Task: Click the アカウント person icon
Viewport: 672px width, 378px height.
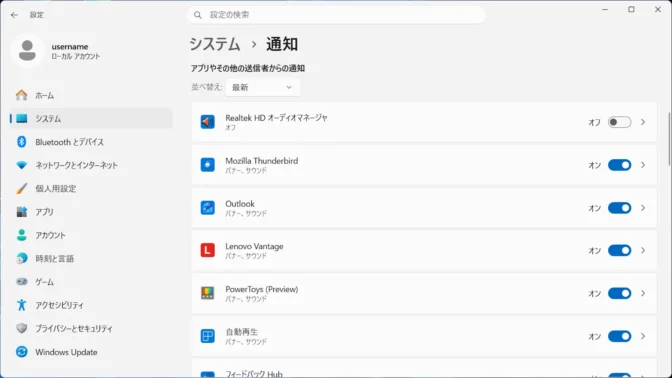Action: tap(21, 235)
